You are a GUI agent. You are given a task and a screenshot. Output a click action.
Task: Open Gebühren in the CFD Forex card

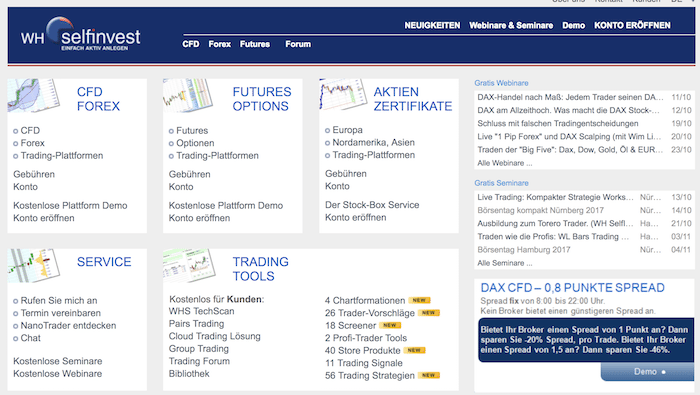(x=34, y=175)
